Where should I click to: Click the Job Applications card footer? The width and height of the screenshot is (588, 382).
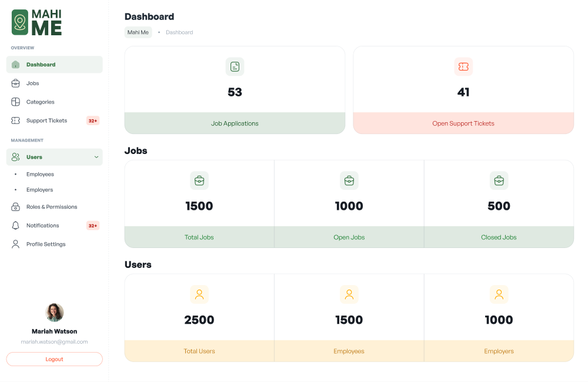pos(235,123)
